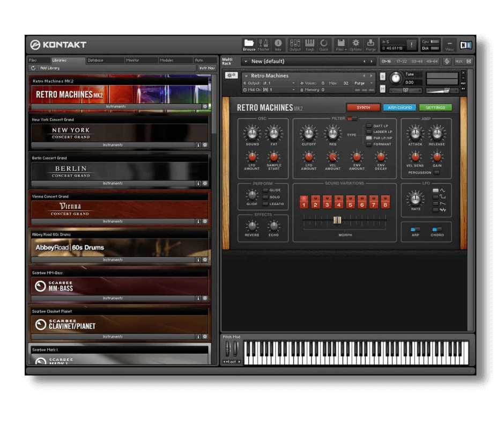
Task: Toggle the ARP switch on the synth
Action: (x=415, y=229)
